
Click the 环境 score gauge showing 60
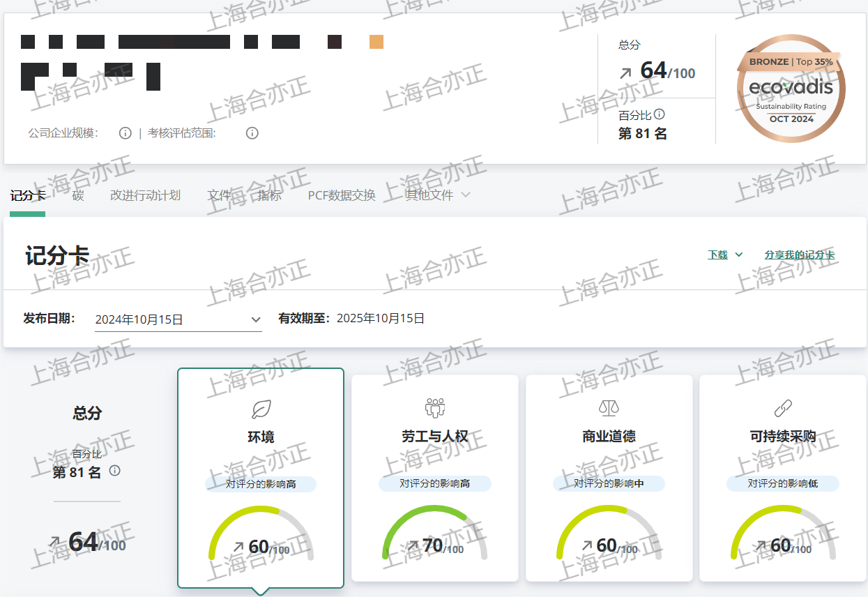tap(261, 536)
